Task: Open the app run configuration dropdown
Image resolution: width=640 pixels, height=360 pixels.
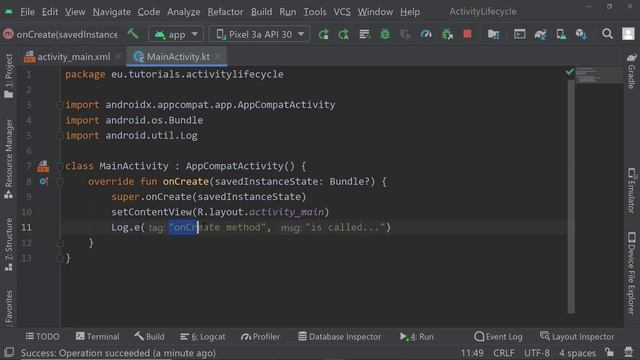Action: tap(176, 34)
